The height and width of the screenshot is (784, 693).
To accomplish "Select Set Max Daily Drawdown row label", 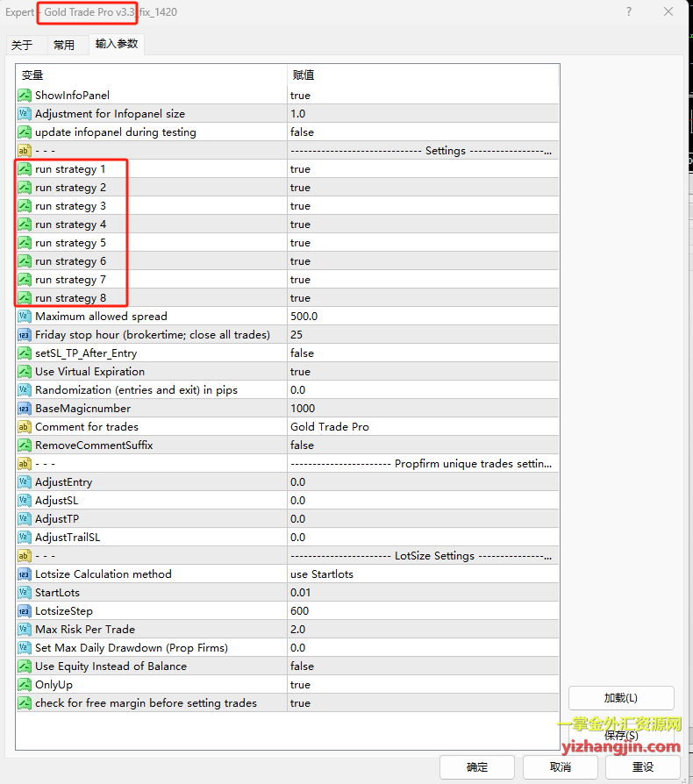I will point(132,648).
